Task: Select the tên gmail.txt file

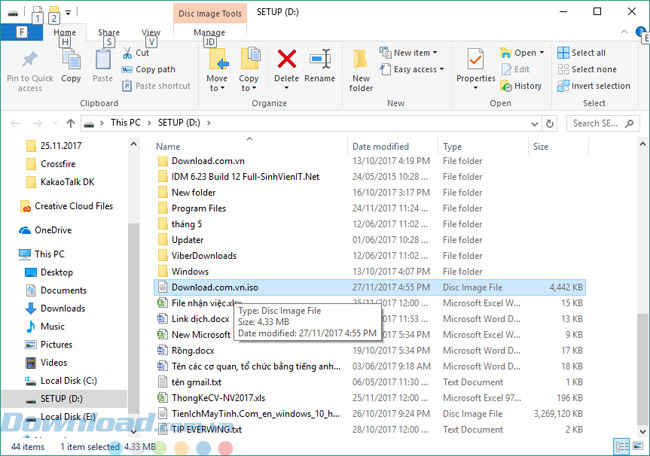Action: tap(369, 382)
